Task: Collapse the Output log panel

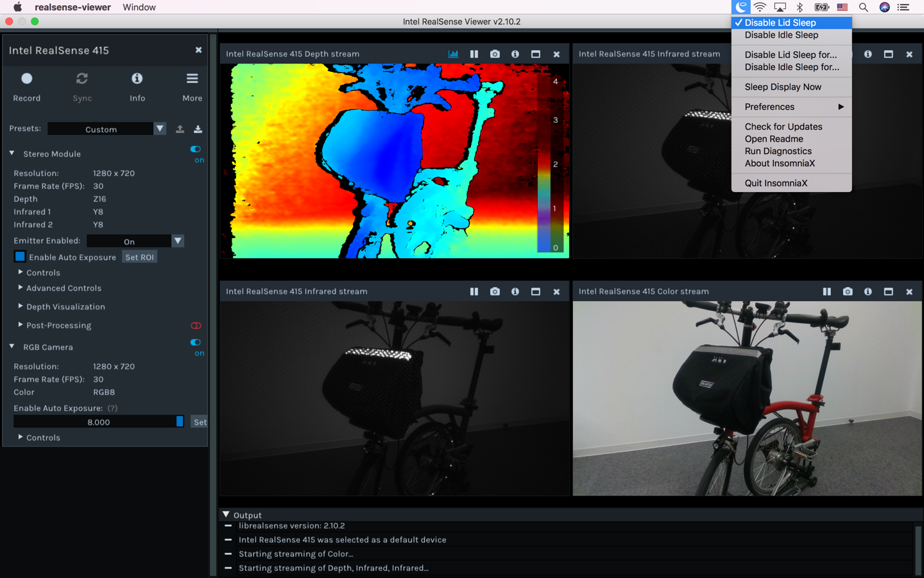Action: (226, 514)
